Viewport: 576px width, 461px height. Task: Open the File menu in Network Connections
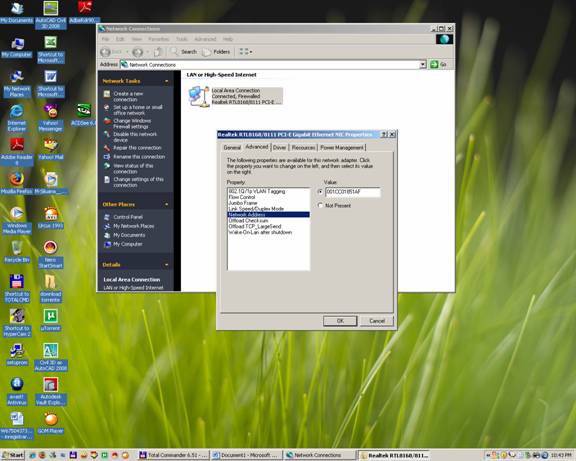105,39
